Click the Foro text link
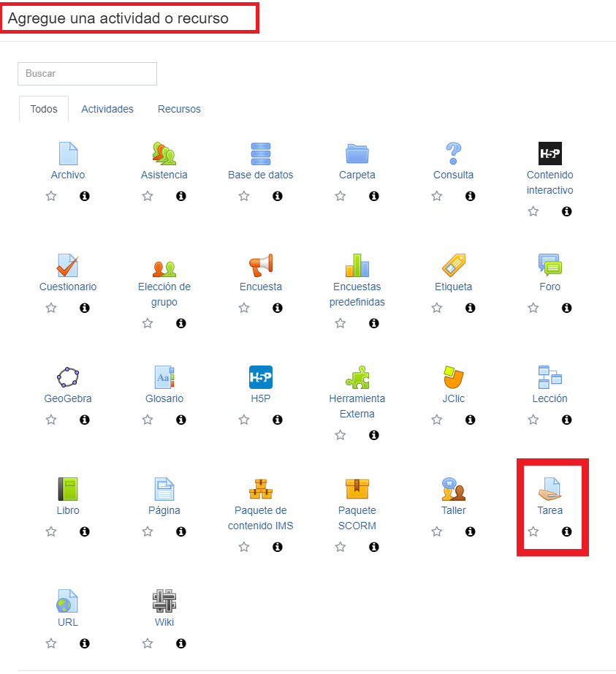Screen dimensions: 616x674 550,287
